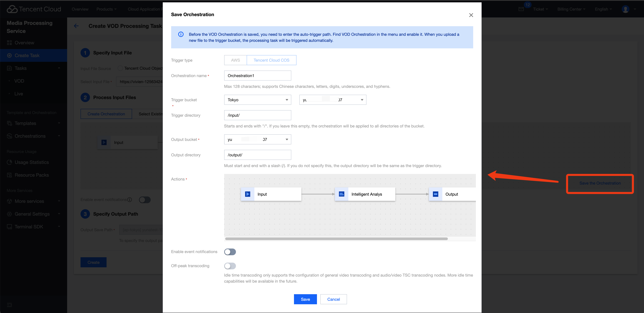Go back using the left arrow icon
The width and height of the screenshot is (644, 313).
click(x=77, y=26)
